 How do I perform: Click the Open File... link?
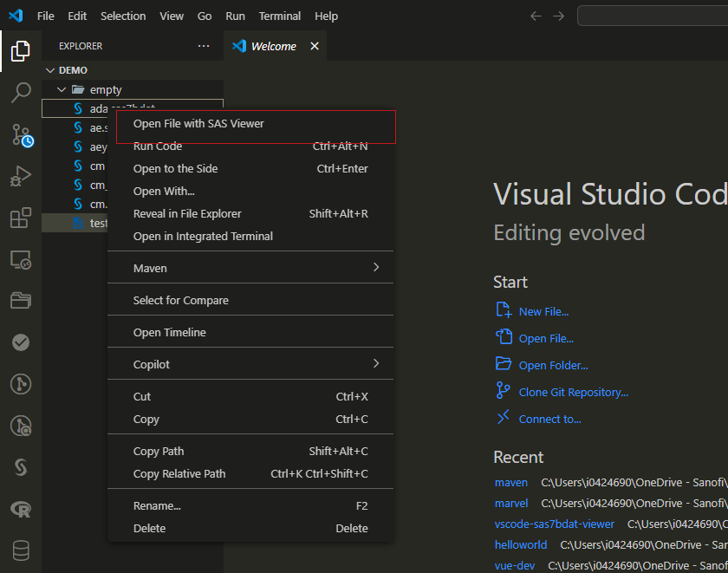pos(546,338)
